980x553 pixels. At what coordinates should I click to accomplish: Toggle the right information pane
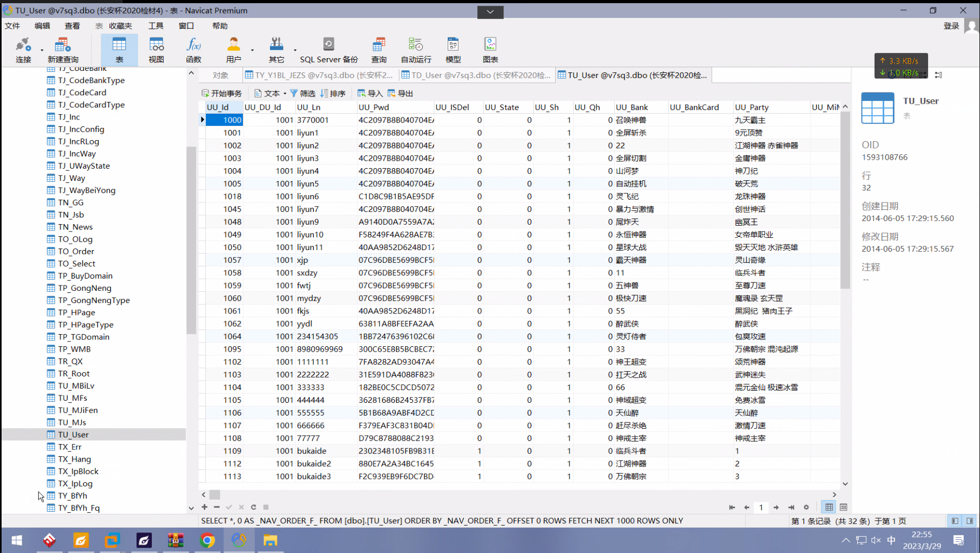point(969,521)
